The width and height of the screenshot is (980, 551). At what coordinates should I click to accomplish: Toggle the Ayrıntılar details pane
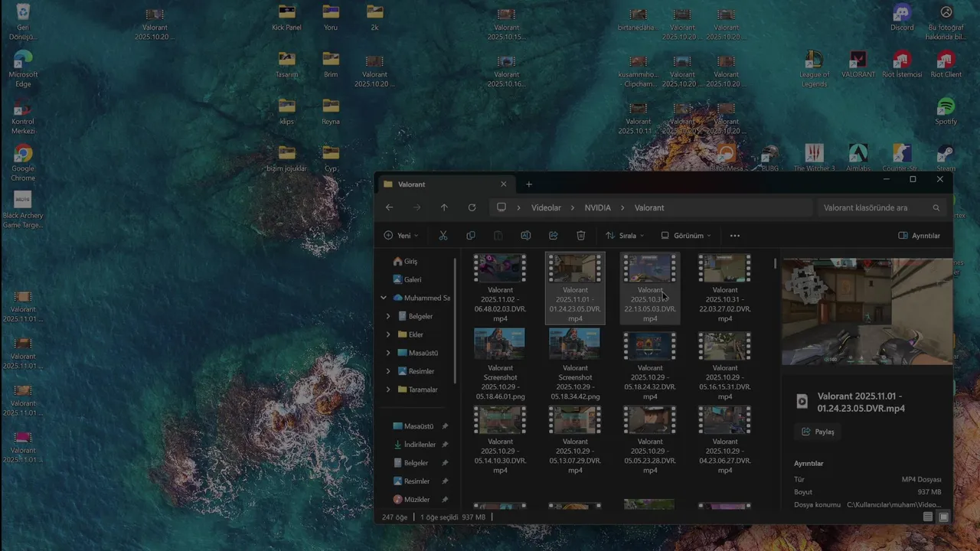(x=919, y=236)
